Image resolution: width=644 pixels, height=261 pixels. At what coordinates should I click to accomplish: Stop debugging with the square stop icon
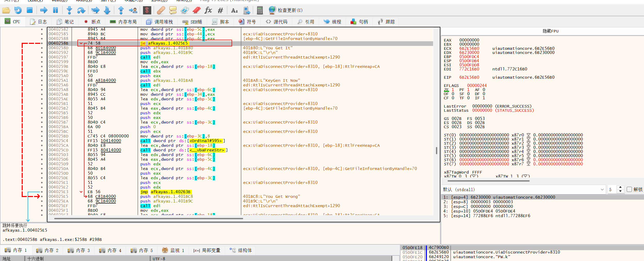30,10
